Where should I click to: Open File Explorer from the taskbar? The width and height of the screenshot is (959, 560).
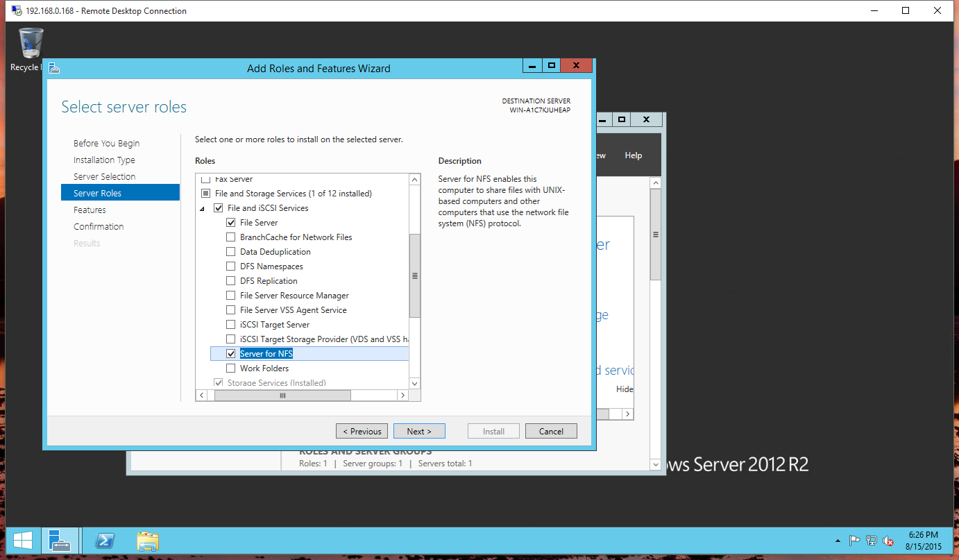pos(148,541)
